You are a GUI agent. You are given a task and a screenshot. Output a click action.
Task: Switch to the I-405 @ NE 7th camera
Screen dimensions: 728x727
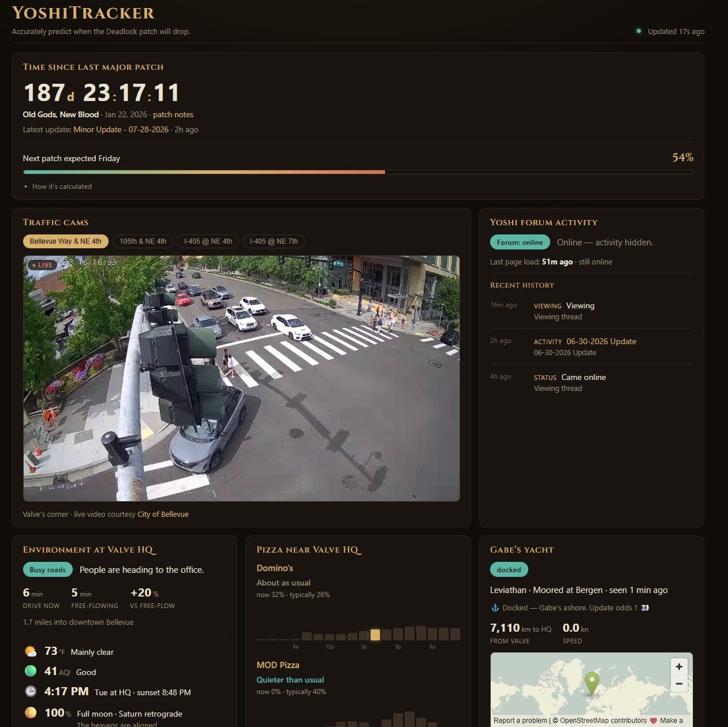click(274, 241)
